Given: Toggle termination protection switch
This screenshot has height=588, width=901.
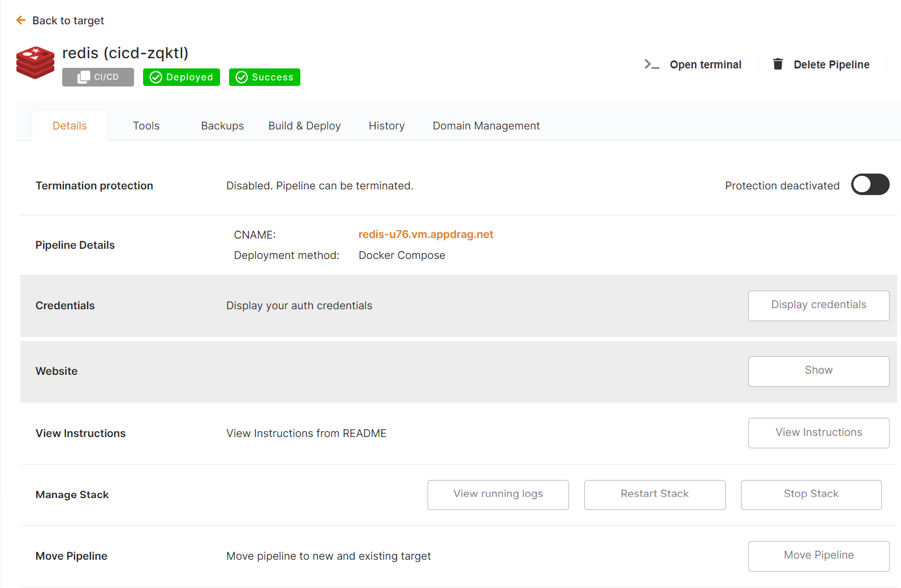Looking at the screenshot, I should [870, 184].
